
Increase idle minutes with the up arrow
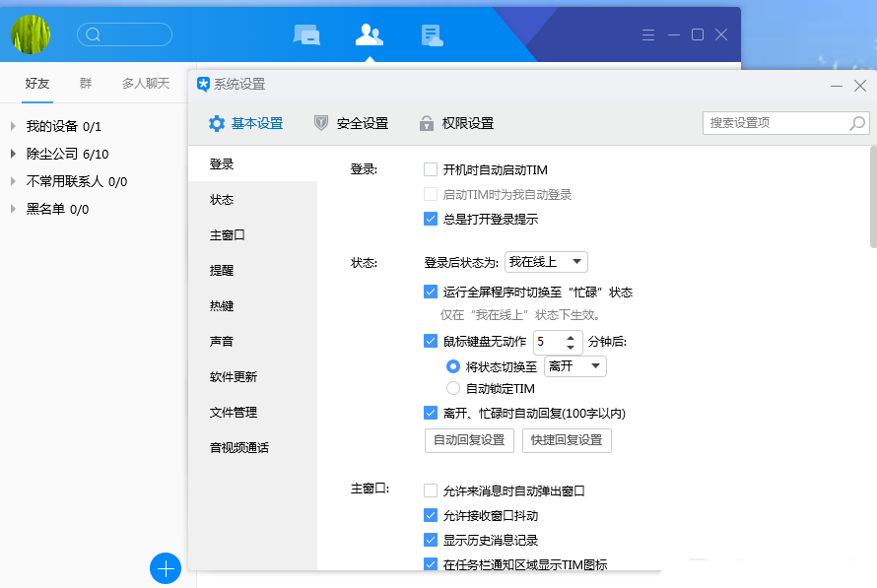[571, 338]
